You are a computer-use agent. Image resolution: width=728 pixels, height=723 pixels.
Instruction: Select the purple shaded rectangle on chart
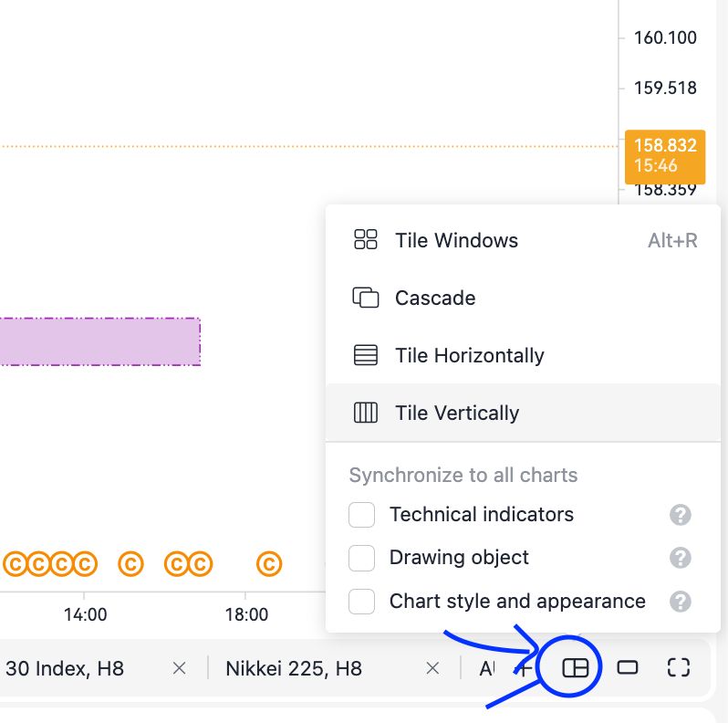pos(100,341)
